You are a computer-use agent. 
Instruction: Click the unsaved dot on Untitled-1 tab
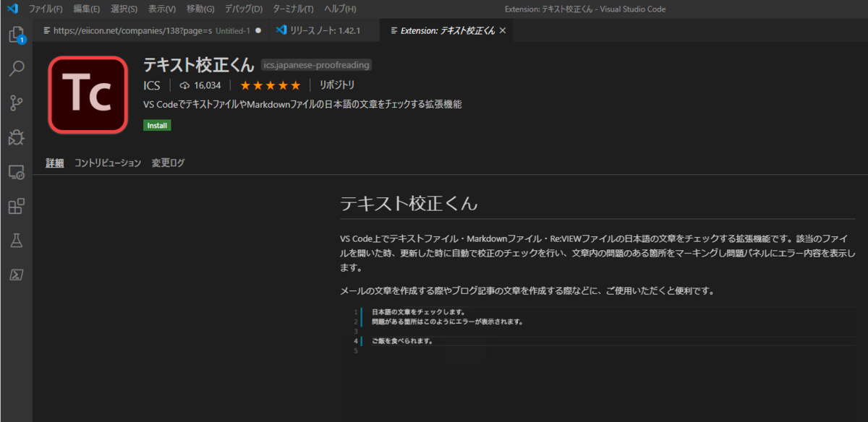(258, 30)
